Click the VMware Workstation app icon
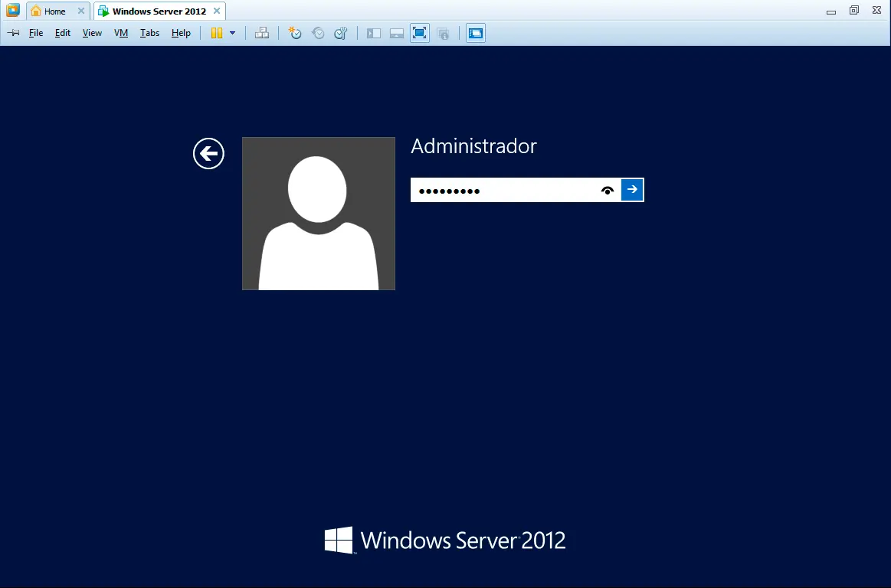This screenshot has height=588, width=891. pos(12,10)
